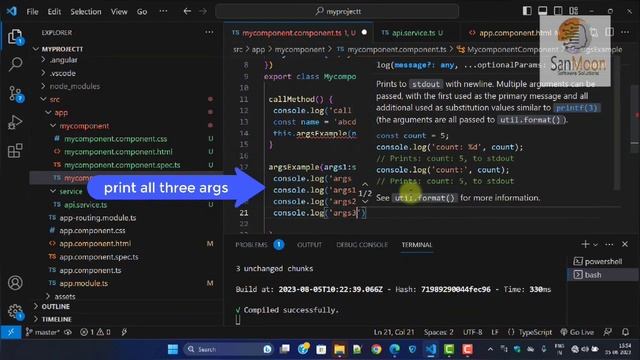Click the myprojectt command center search box
The height and width of the screenshot is (360, 640).
(337, 11)
